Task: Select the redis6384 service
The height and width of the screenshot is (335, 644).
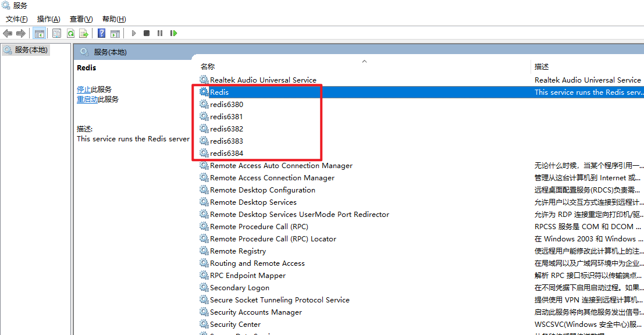Action: pos(226,154)
